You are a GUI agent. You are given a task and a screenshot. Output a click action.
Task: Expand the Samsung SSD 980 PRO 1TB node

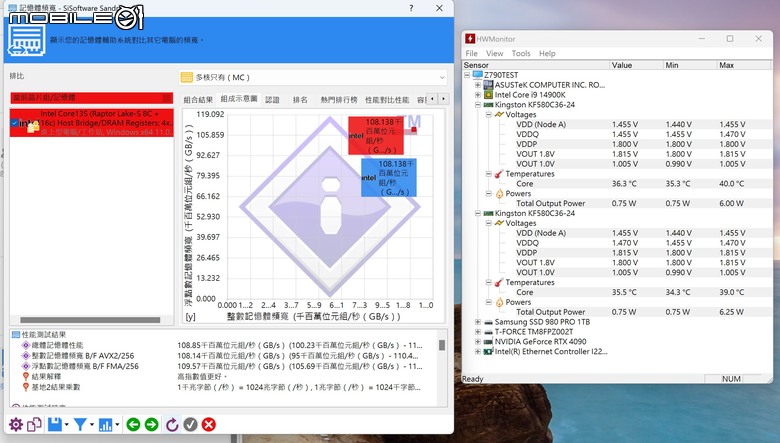point(478,322)
